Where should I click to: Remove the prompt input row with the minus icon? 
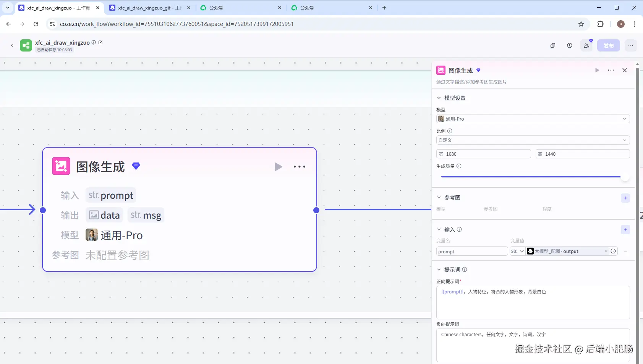tap(625, 251)
